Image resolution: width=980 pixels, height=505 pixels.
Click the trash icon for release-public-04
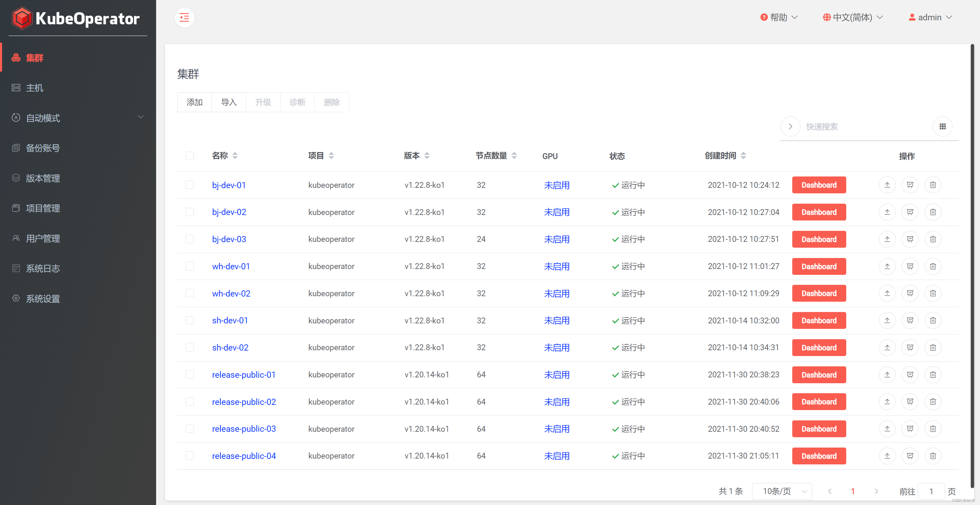click(933, 455)
